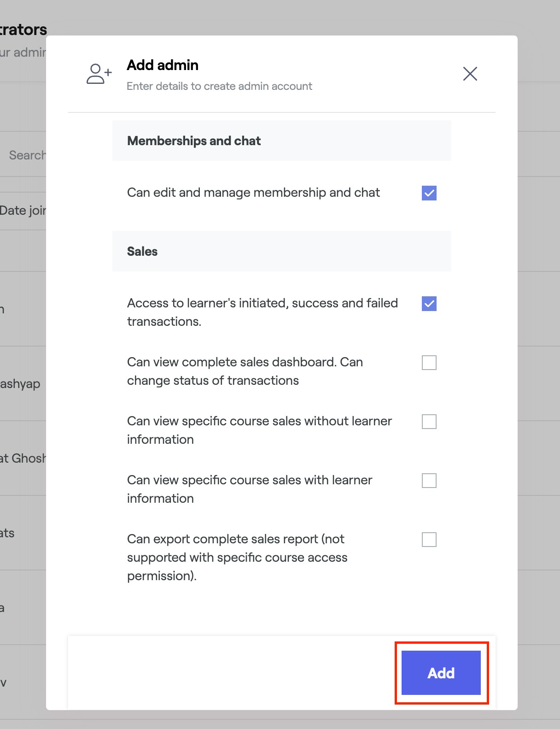
Task: Close the Add admin dialog
Action: 470,74
